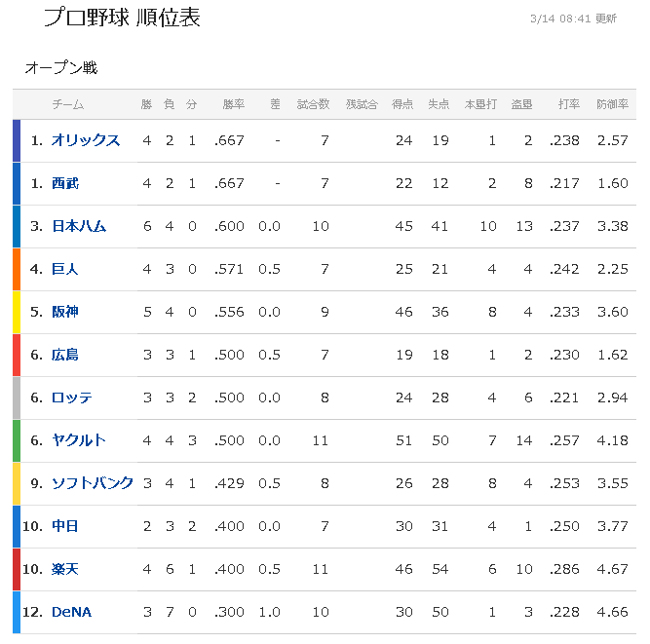Click the green color bar beside ヤクルト
The image size is (650, 644).
[x=17, y=440]
